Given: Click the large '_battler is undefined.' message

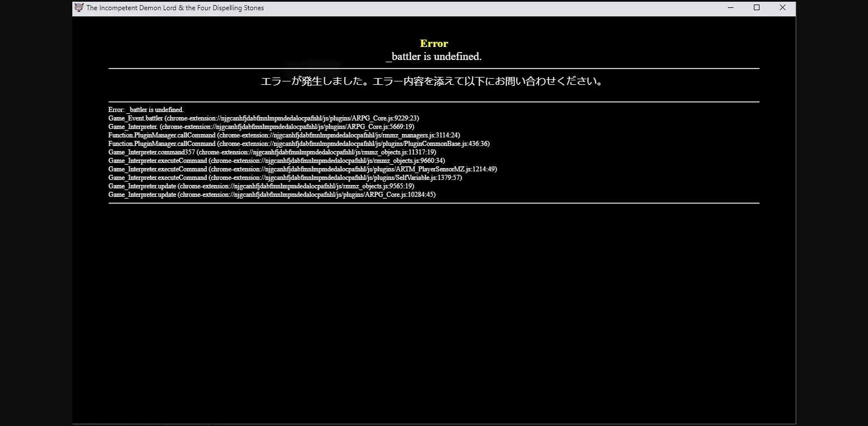Looking at the screenshot, I should coord(433,57).
